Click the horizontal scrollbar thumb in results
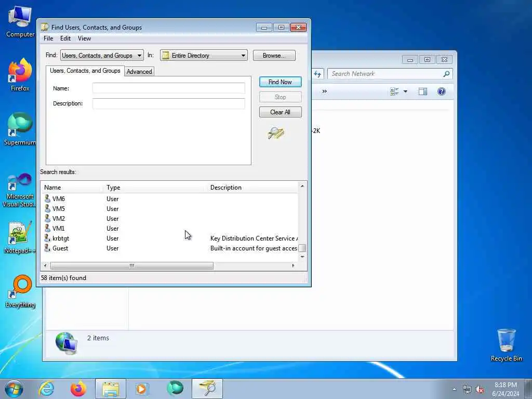Image resolution: width=532 pixels, height=399 pixels. click(x=132, y=265)
